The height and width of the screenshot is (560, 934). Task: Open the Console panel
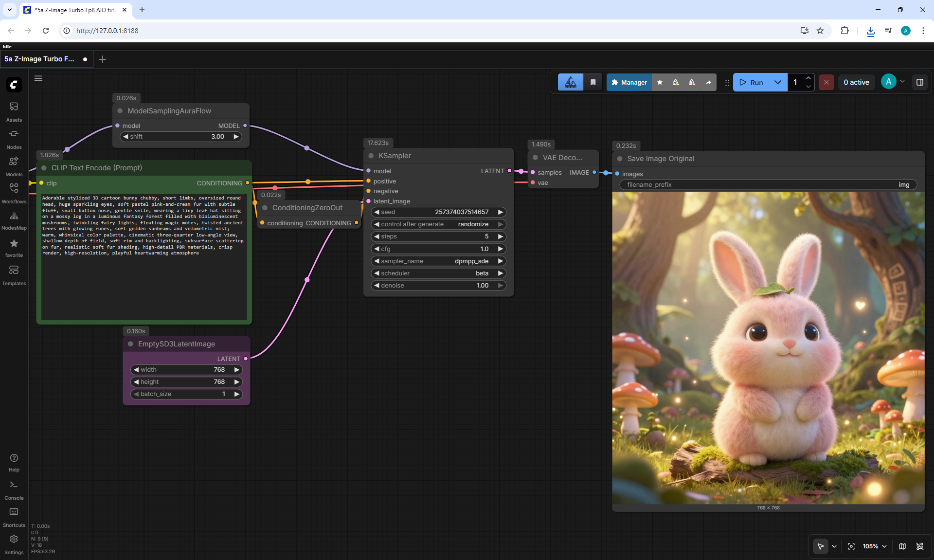(14, 490)
